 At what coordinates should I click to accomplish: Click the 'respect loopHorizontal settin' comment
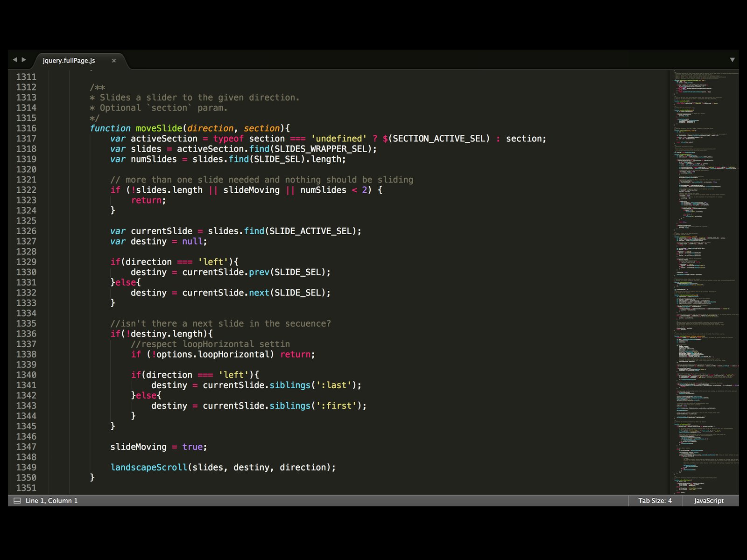[x=210, y=344]
